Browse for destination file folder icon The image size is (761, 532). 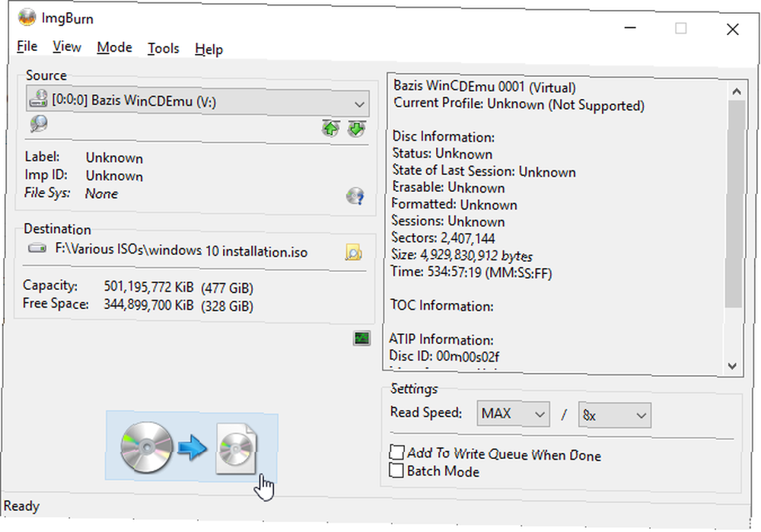click(x=354, y=253)
